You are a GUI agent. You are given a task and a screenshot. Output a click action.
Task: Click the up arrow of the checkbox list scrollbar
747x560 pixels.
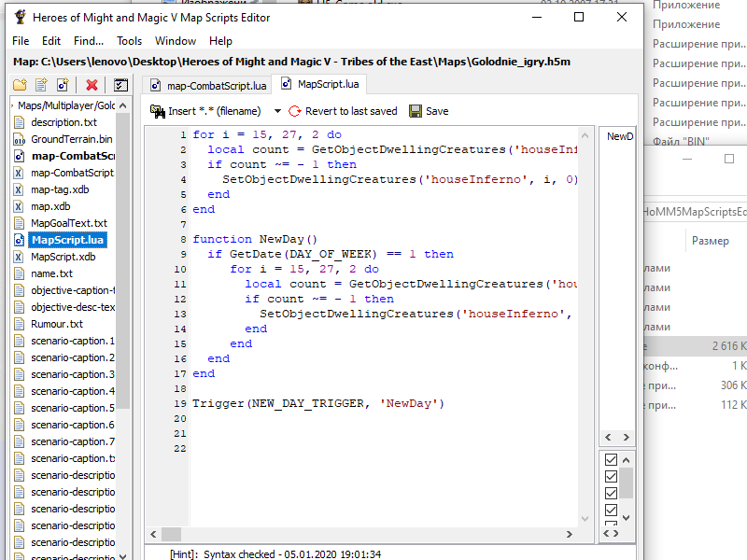tap(627, 460)
